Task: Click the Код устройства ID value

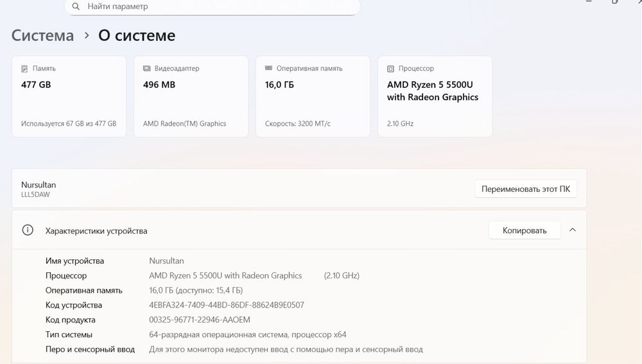Action: point(226,305)
